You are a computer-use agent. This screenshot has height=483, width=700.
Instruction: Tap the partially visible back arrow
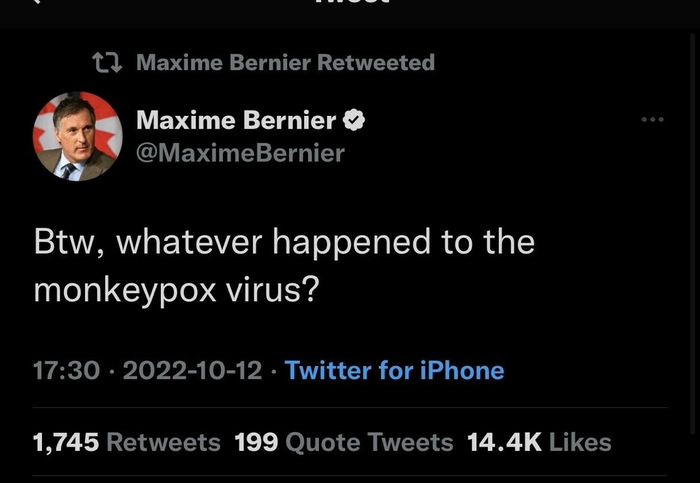point(38,3)
